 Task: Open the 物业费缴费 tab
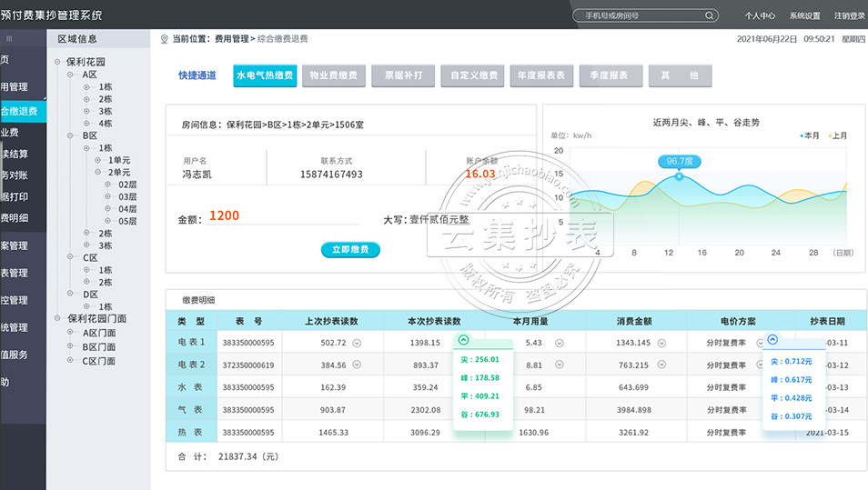click(x=333, y=76)
